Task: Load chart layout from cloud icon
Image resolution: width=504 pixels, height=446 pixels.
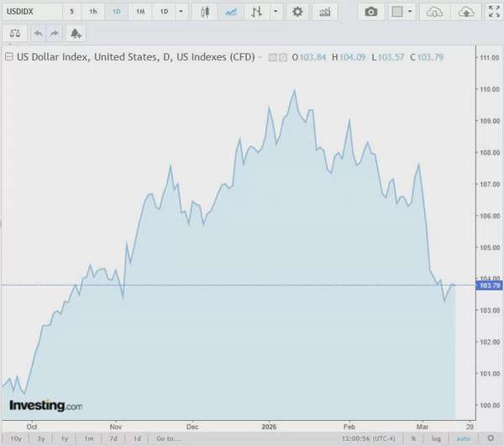Action: (x=434, y=12)
